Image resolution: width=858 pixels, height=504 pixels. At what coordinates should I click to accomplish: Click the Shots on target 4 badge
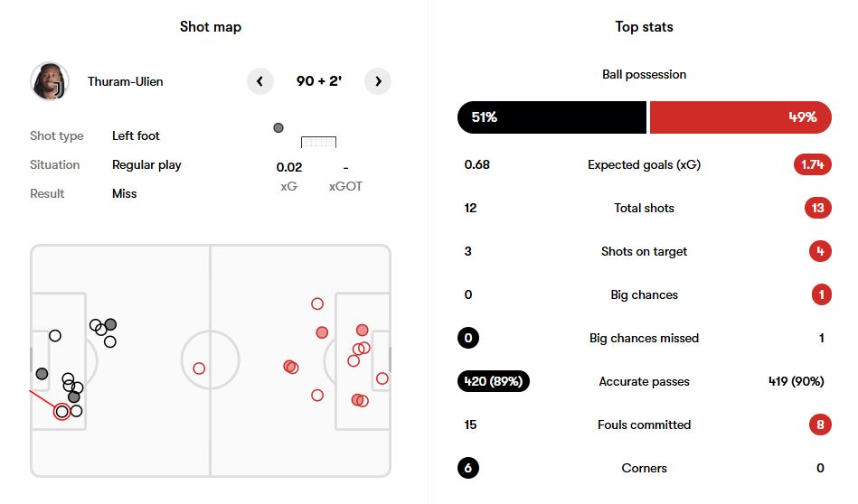click(x=820, y=251)
